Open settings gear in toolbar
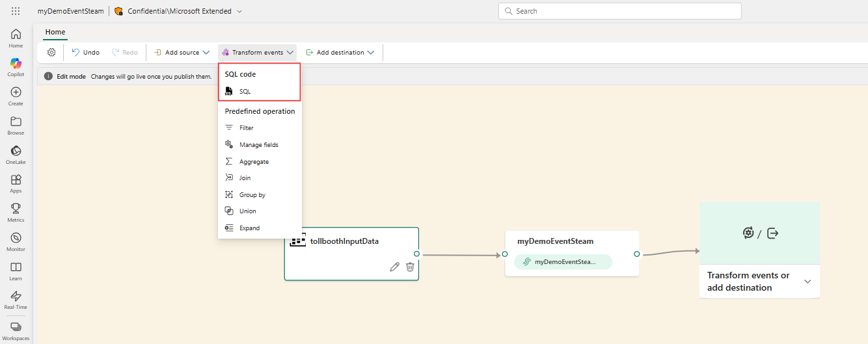868x344 pixels. (x=51, y=52)
